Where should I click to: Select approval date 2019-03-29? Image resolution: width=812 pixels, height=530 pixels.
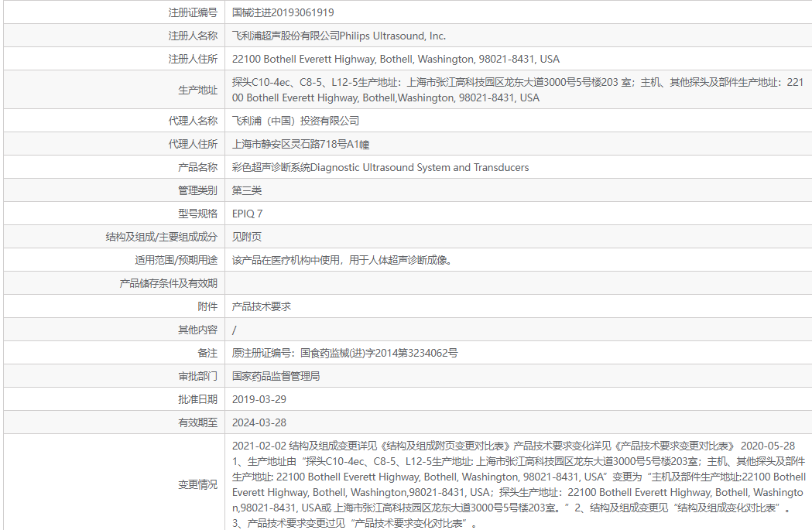[259, 399]
